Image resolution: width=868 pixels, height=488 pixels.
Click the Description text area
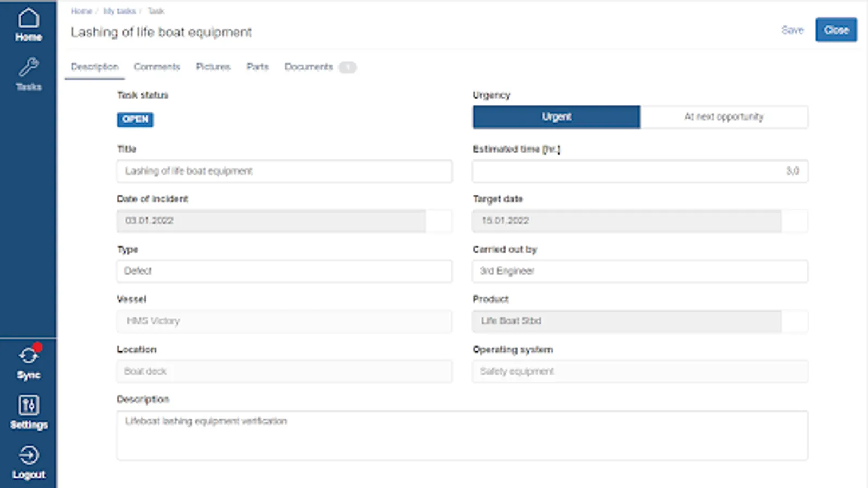462,435
